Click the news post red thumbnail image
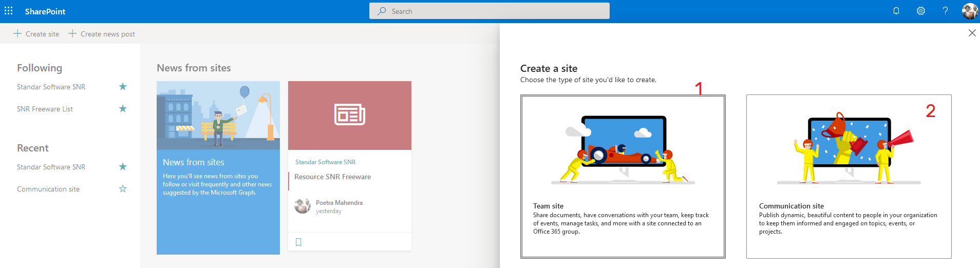This screenshot has height=268, width=980. tap(350, 116)
